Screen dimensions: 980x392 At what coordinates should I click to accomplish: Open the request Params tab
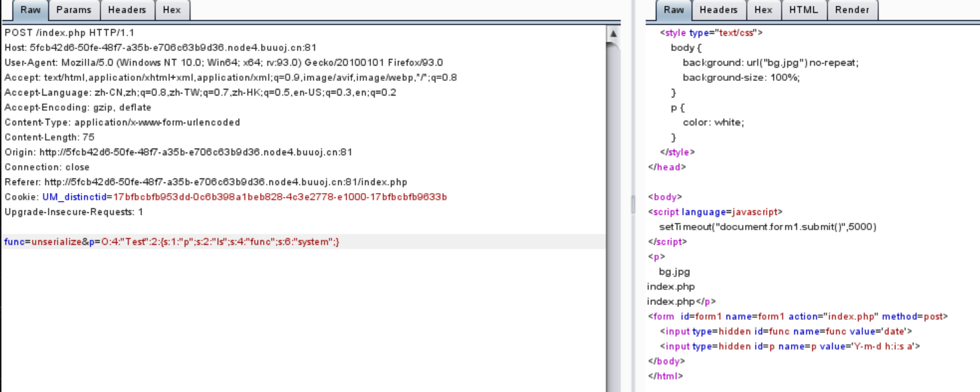coord(74,10)
